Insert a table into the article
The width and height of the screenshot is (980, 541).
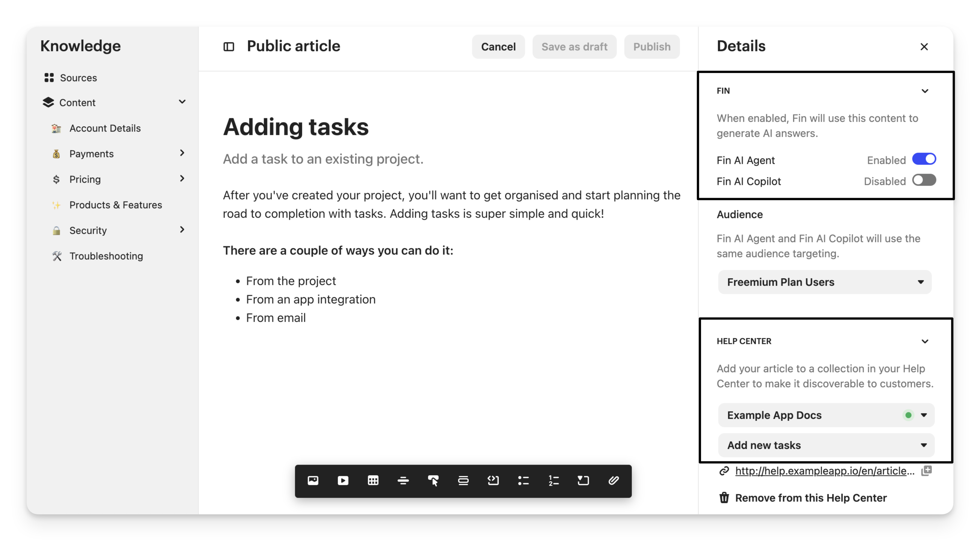pos(373,480)
